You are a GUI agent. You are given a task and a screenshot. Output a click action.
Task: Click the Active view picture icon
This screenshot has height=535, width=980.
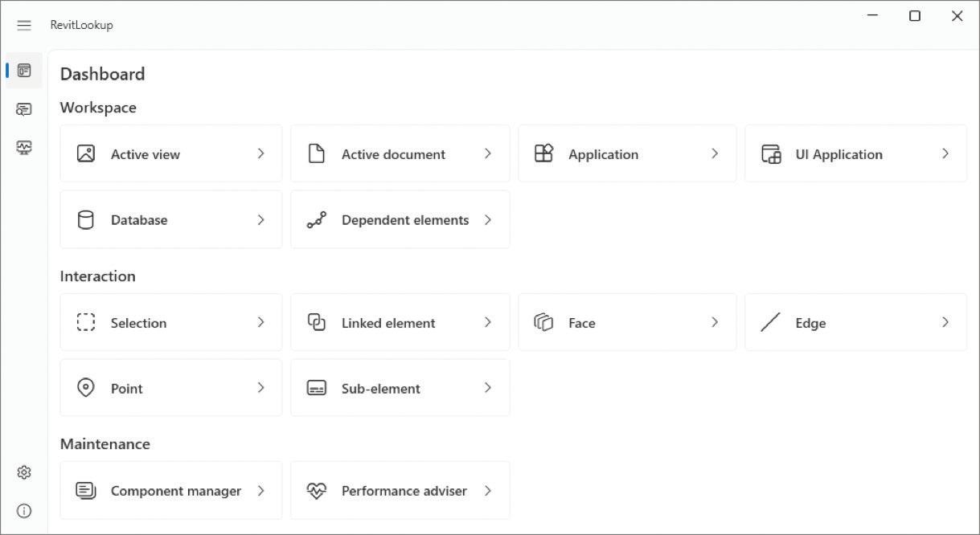(x=86, y=153)
